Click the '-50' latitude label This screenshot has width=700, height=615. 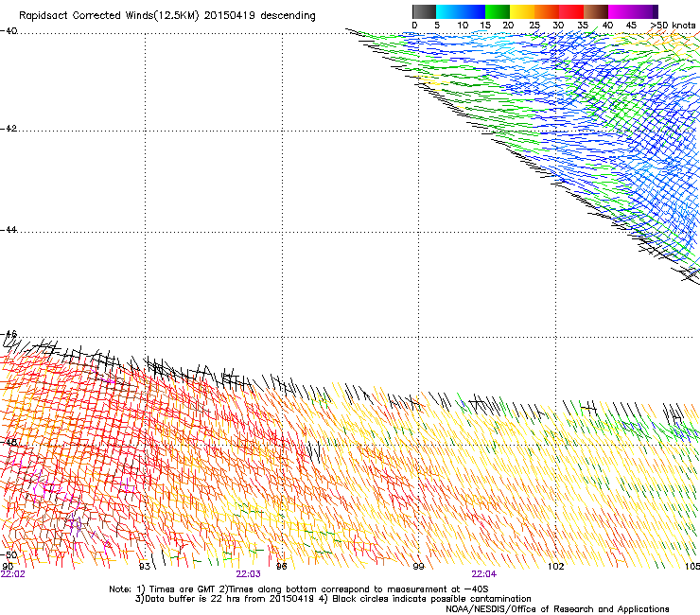(x=9, y=554)
